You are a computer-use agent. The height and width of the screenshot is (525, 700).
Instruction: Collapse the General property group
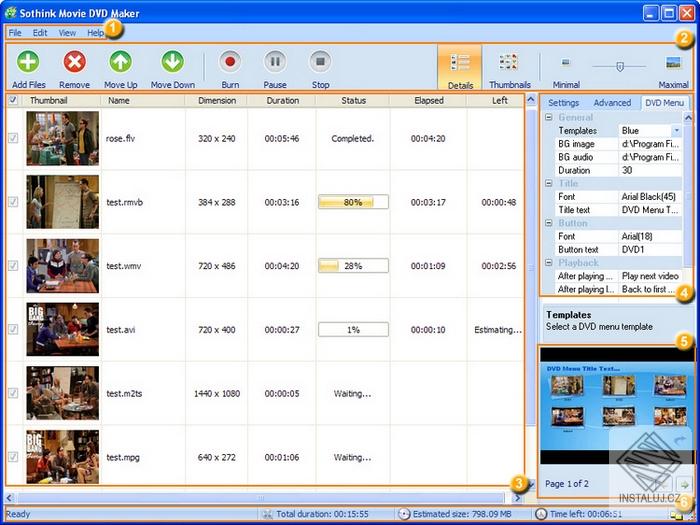550,118
